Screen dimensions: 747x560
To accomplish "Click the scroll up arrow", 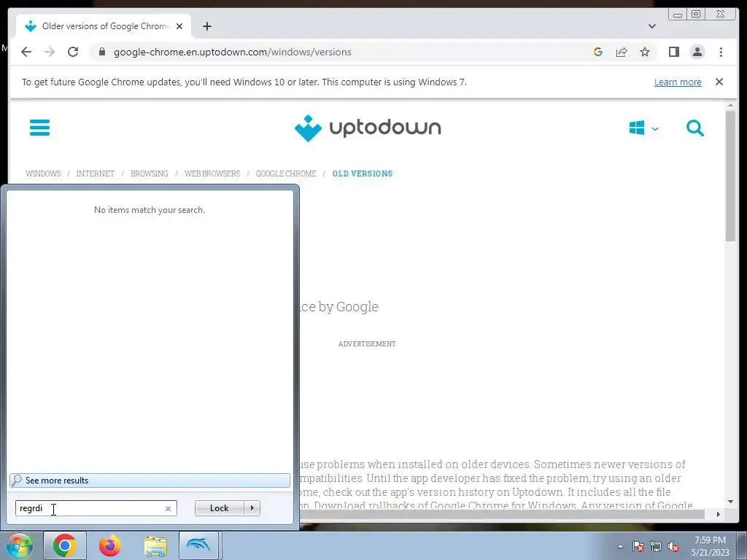I will [730, 105].
